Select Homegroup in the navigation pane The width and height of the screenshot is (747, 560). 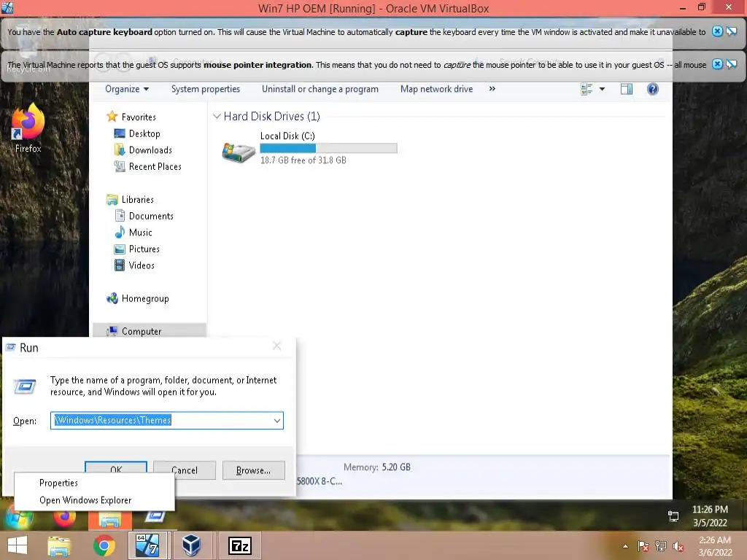[x=145, y=298]
